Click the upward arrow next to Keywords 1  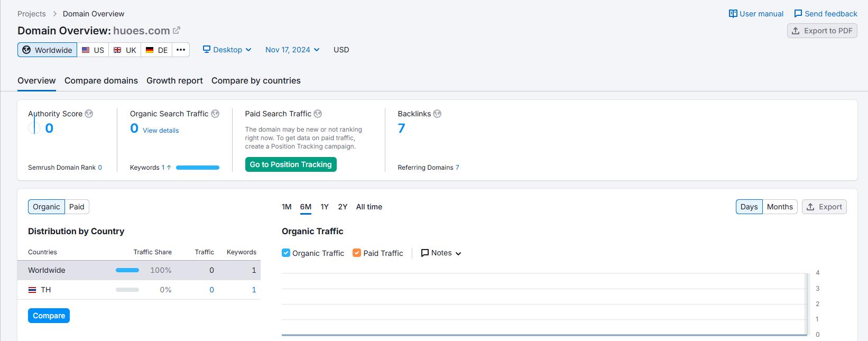tap(169, 168)
